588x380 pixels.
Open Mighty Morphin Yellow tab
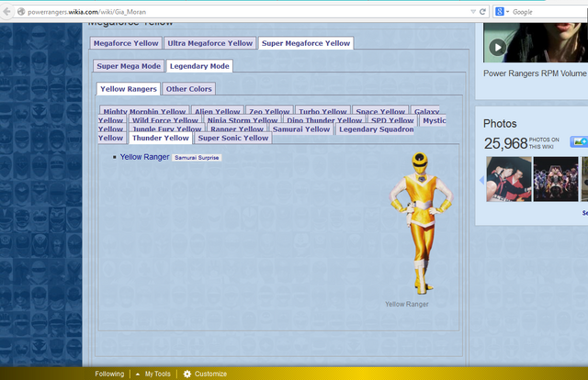coord(144,111)
